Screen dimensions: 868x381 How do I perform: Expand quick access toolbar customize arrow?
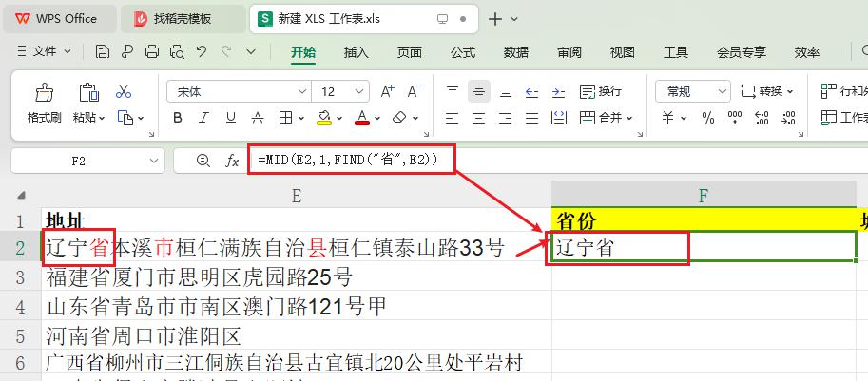point(251,52)
